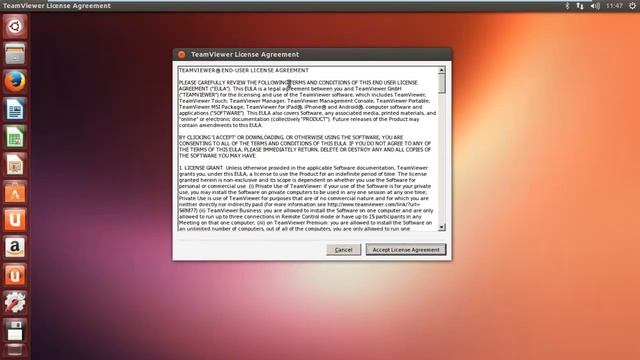The image size is (640, 360).
Task: Open Ubuntu Software Center from the launcher
Action: tap(15, 192)
